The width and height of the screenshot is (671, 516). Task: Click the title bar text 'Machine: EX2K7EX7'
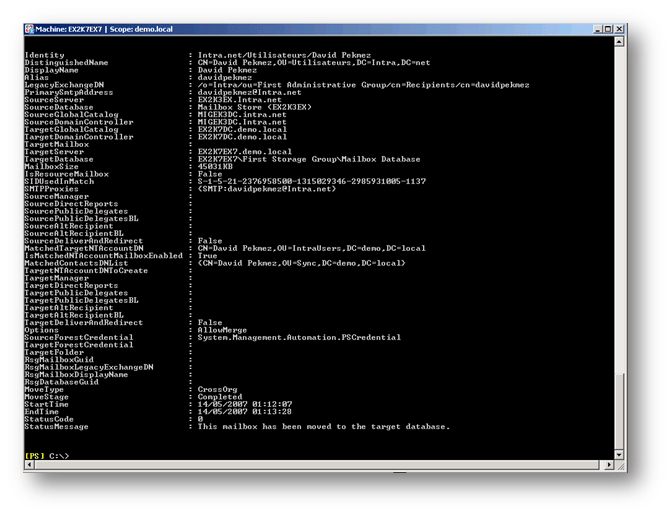[70, 30]
